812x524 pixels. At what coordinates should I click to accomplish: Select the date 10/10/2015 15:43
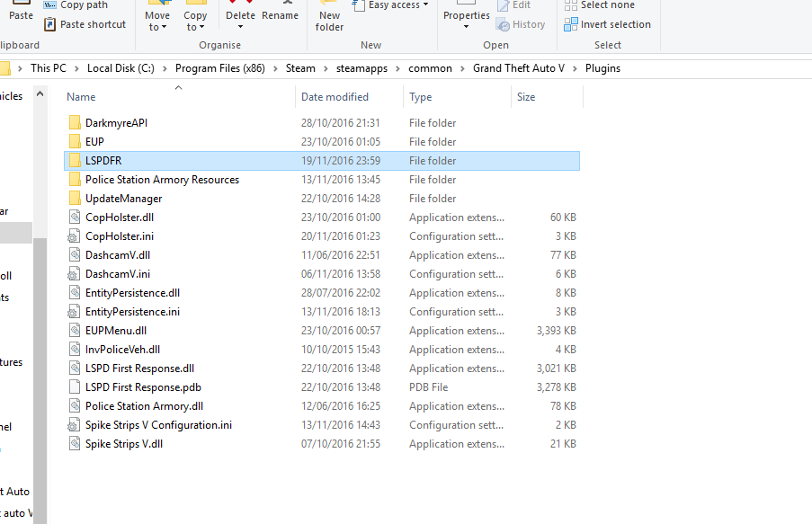tap(341, 350)
